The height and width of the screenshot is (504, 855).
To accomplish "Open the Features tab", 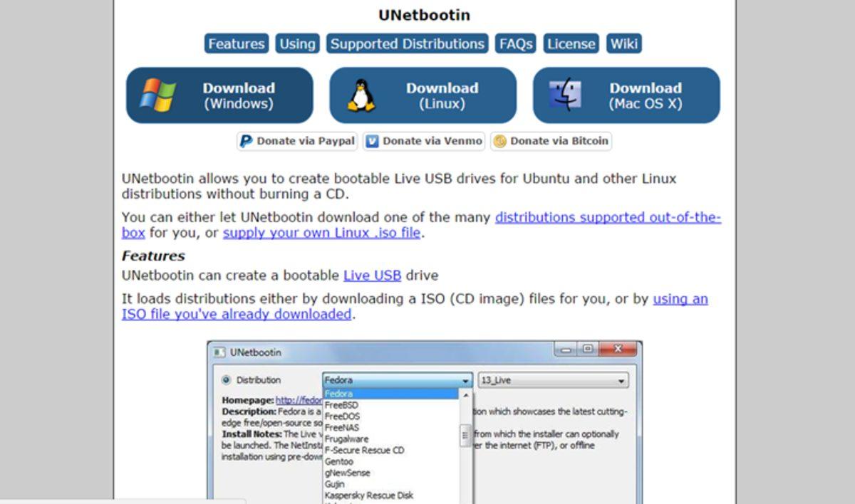I will [236, 44].
